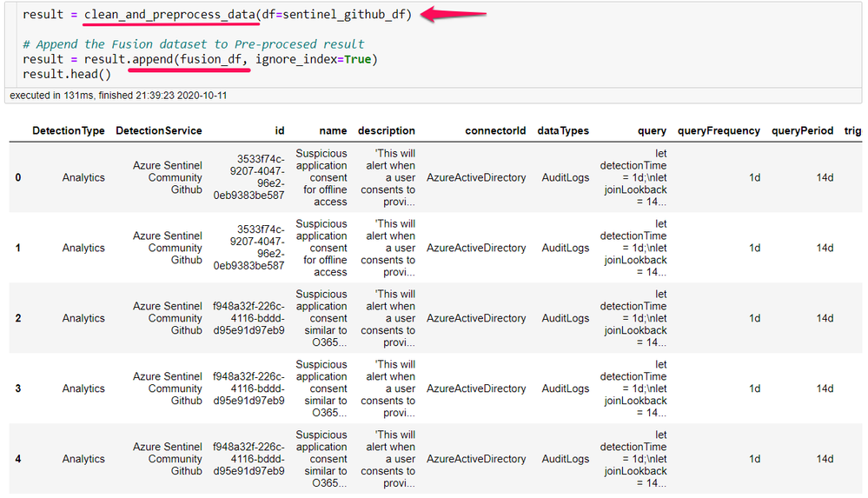Click Azure Sentinel Community Github in row 0
This screenshot has height=498, width=868.
[x=167, y=178]
